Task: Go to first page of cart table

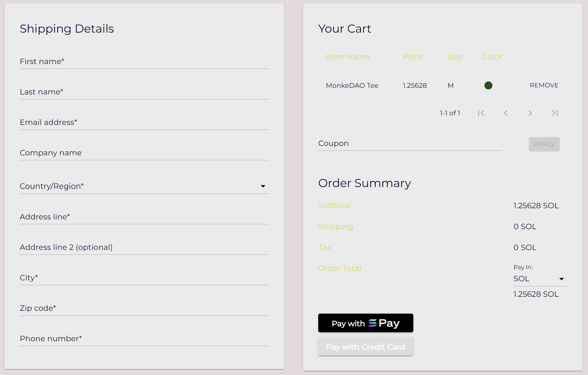Action: click(481, 113)
